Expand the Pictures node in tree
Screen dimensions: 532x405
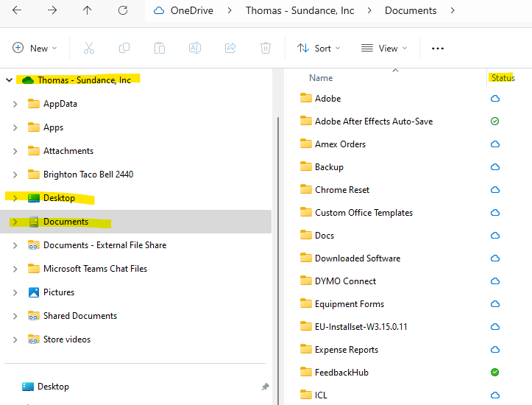point(15,292)
